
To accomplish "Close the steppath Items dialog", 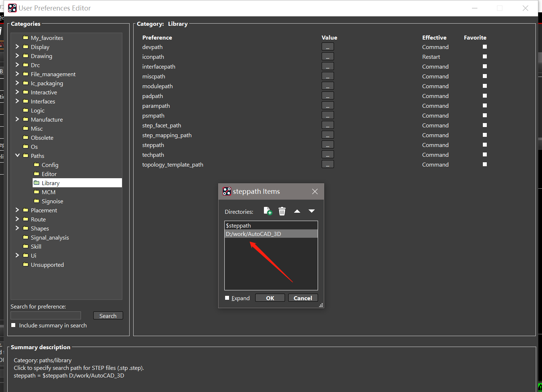I will click(x=315, y=191).
